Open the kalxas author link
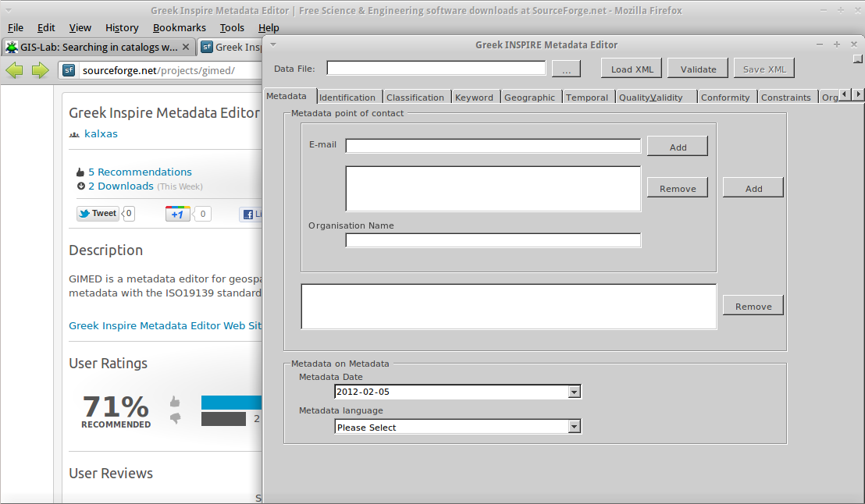Image resolution: width=865 pixels, height=504 pixels. pos(101,134)
